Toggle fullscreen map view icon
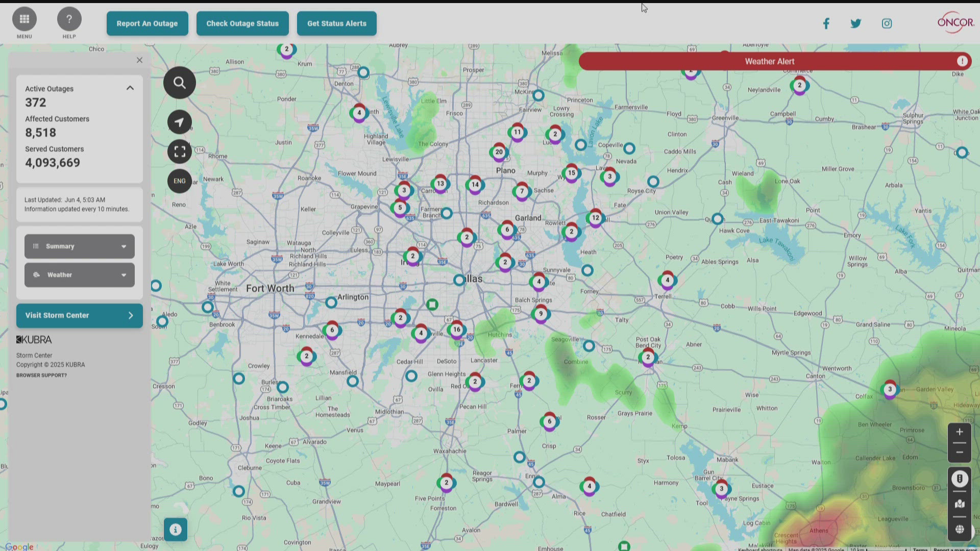 tap(179, 152)
